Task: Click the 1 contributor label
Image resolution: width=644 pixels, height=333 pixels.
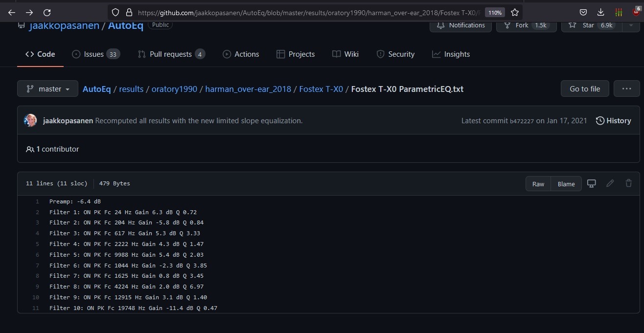Action: 52,149
